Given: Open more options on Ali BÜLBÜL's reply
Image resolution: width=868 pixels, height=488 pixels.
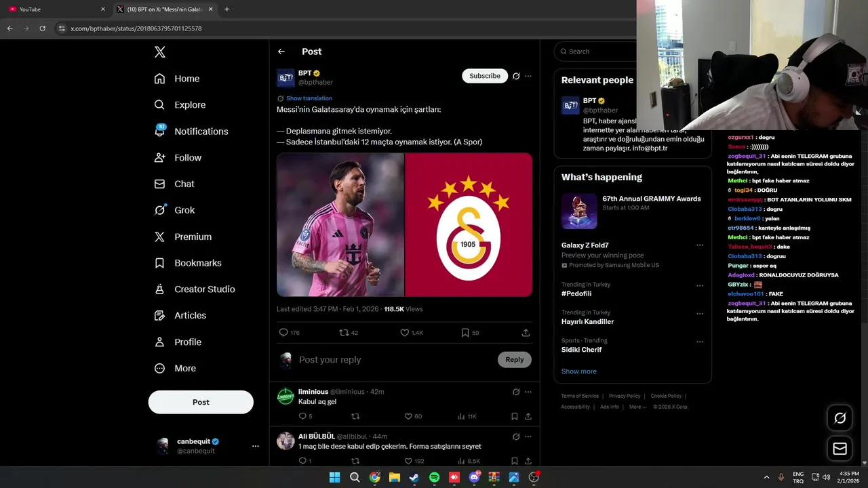Looking at the screenshot, I should [528, 436].
